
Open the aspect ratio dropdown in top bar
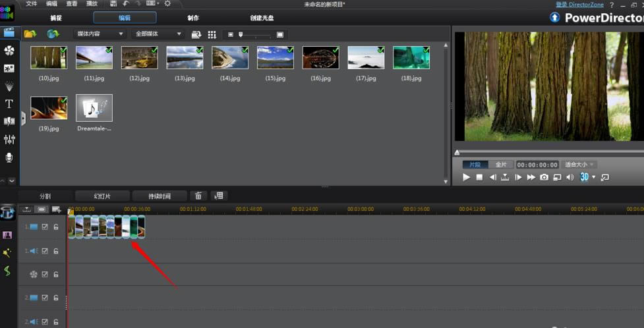(153, 4)
